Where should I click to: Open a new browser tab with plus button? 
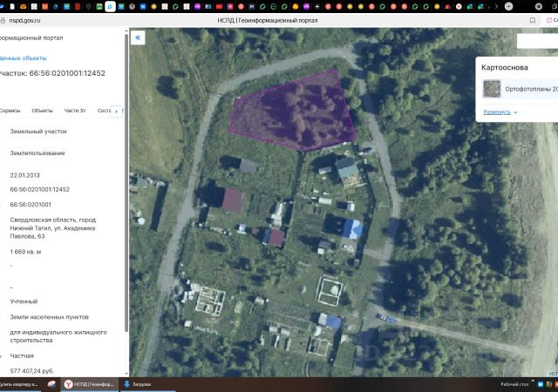[508, 6]
